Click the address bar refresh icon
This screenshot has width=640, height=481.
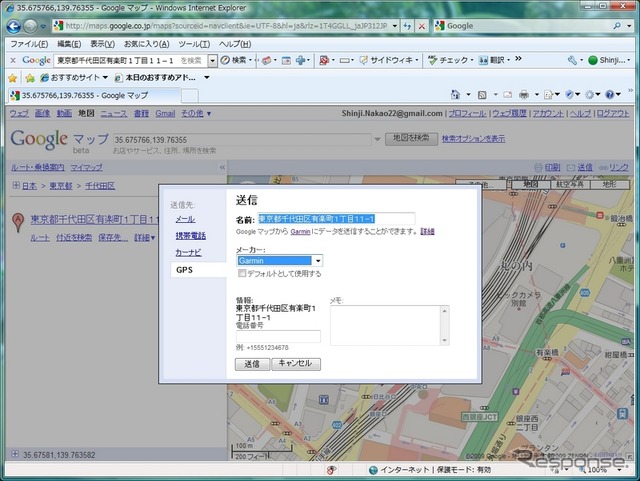[x=407, y=26]
